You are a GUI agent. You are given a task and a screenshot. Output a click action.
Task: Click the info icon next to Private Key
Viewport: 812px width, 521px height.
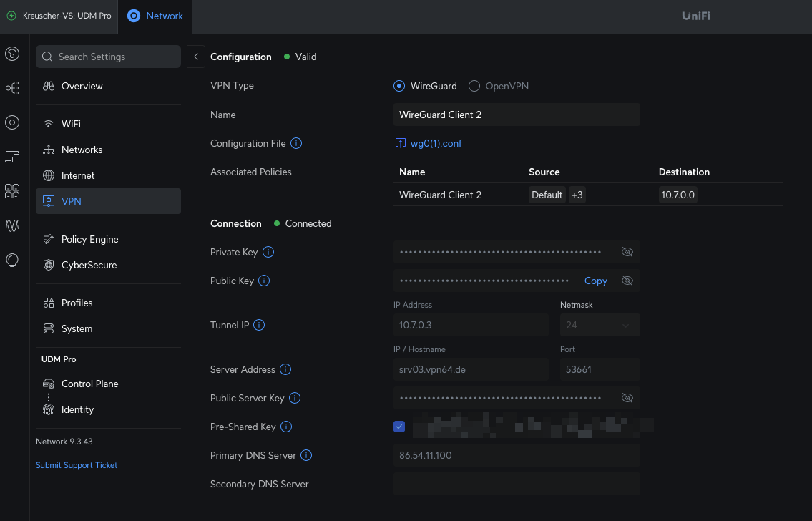click(268, 252)
